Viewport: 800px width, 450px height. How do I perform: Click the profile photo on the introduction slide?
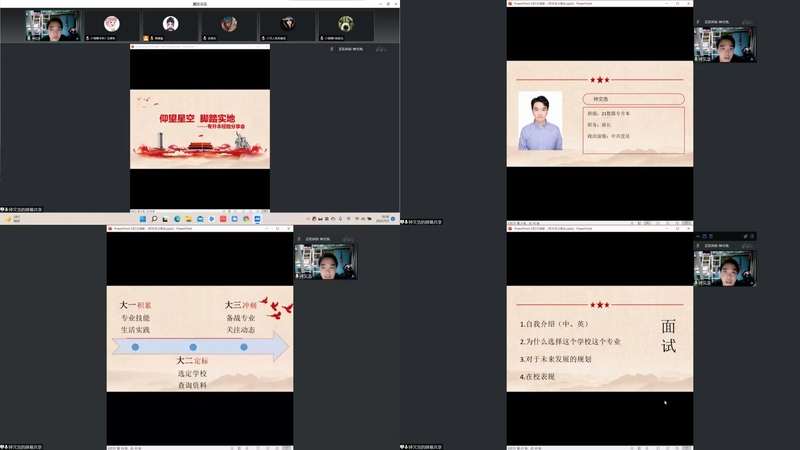click(540, 121)
